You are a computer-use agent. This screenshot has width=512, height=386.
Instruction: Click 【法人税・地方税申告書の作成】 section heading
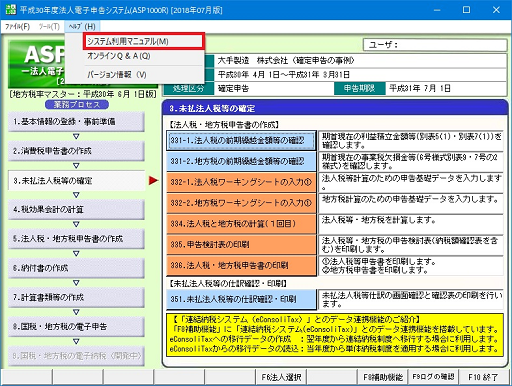(224, 125)
